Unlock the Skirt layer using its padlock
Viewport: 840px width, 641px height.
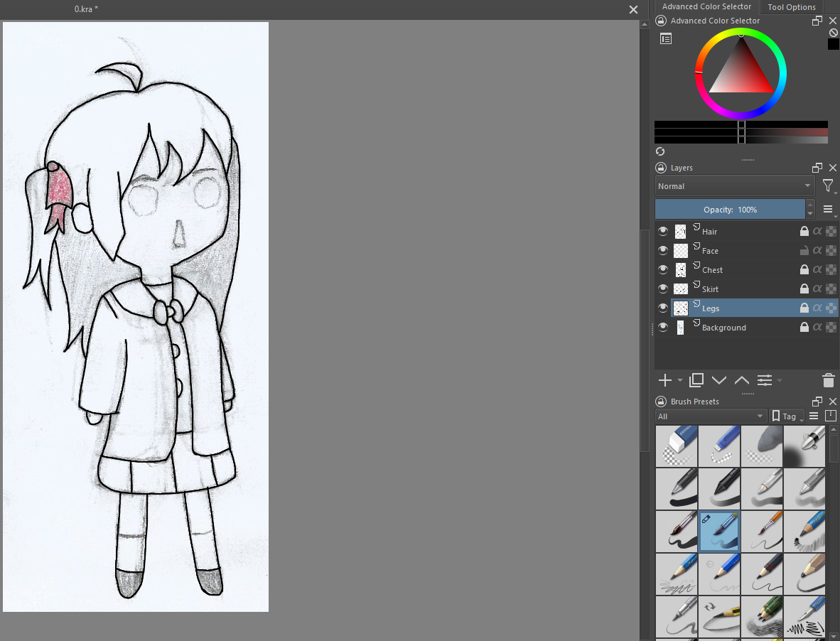tap(804, 289)
